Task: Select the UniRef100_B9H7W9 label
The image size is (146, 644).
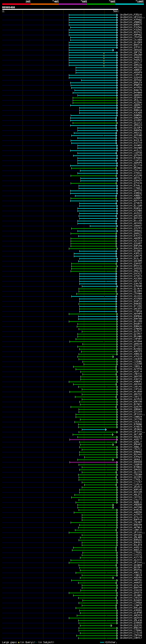Action: coord(131,319)
